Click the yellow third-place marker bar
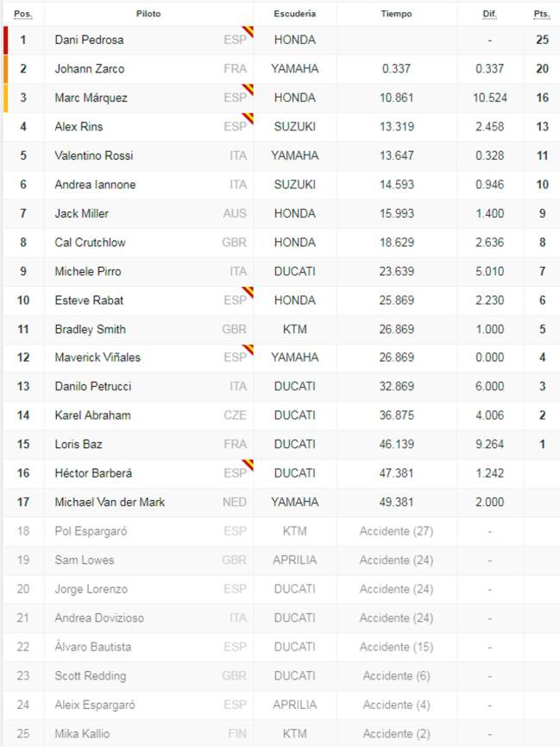 pyautogui.click(x=6, y=98)
